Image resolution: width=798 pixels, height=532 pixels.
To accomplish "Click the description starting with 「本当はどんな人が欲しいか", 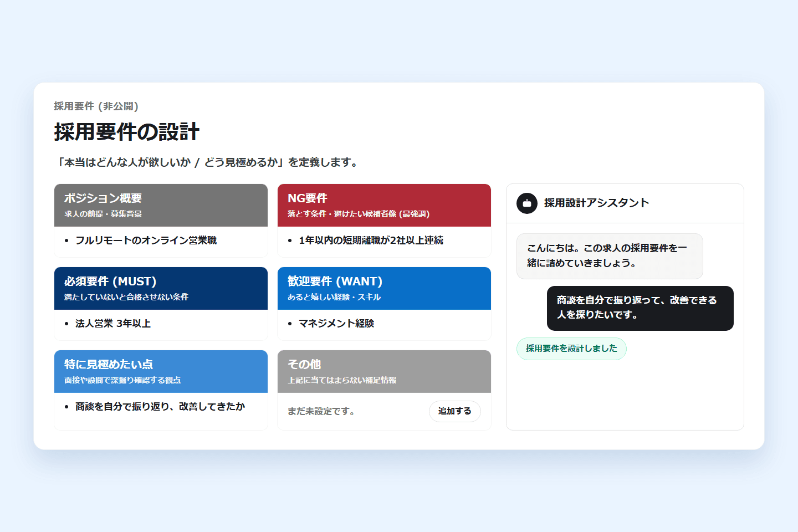I will [208, 162].
